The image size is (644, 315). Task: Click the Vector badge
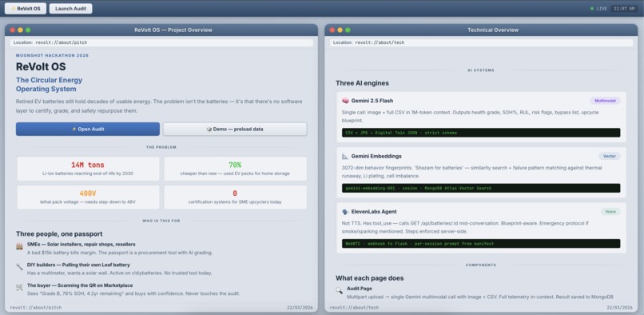[609, 156]
